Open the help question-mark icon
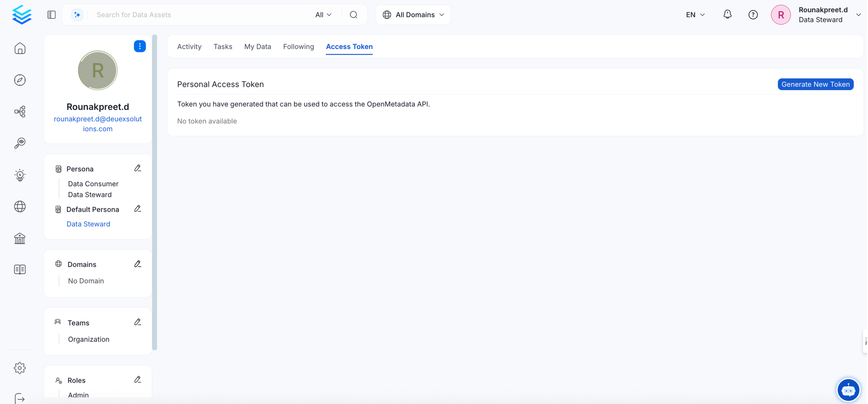Screen dimensions: 868x404 [753, 15]
